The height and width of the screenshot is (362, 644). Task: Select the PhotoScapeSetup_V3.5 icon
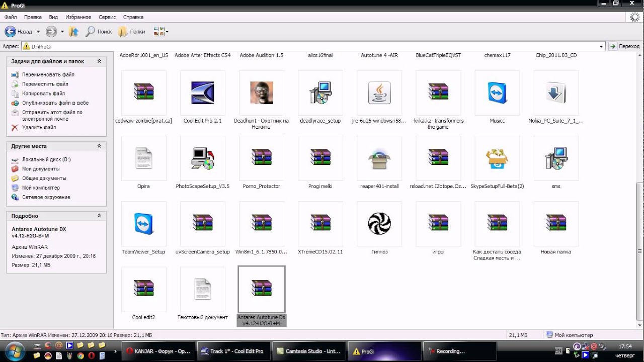point(203,158)
